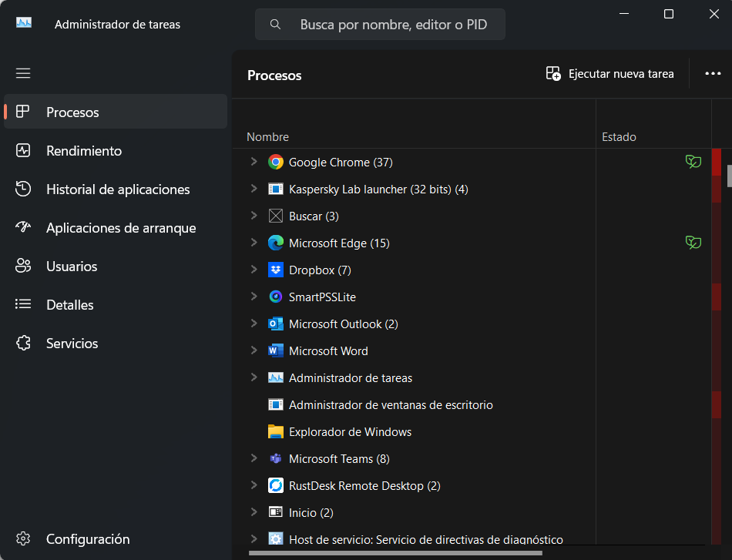This screenshot has height=560, width=732.
Task: Select the Microsoft Word process name
Action: (328, 351)
